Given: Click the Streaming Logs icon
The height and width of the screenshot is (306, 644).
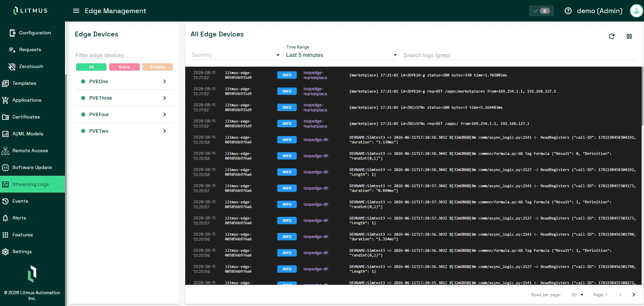Looking at the screenshot, I should 5,184.
